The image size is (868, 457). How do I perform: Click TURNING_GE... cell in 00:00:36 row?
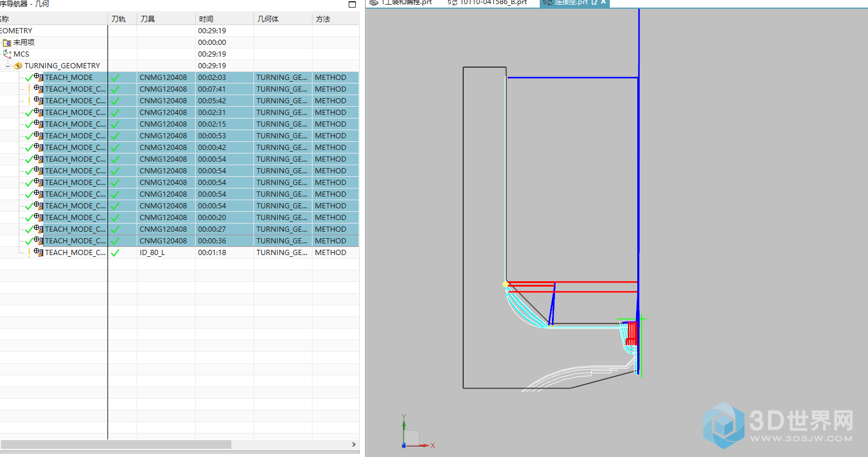pos(282,241)
